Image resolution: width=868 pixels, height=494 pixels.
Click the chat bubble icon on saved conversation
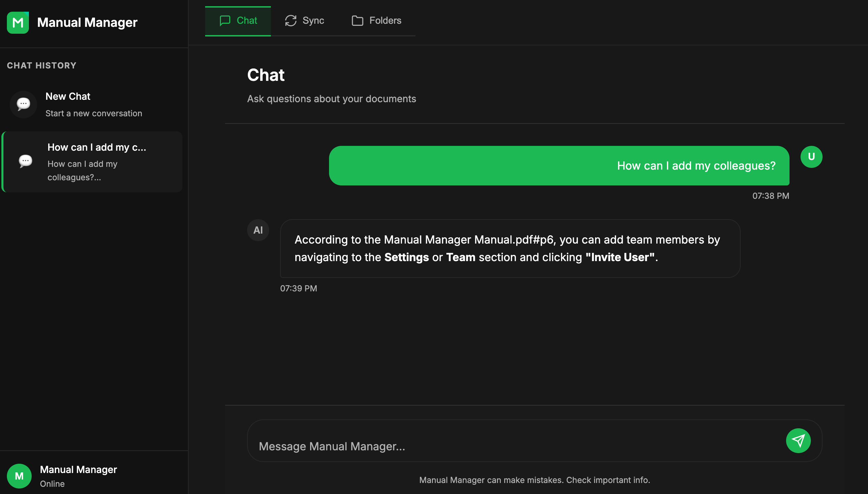(25, 161)
